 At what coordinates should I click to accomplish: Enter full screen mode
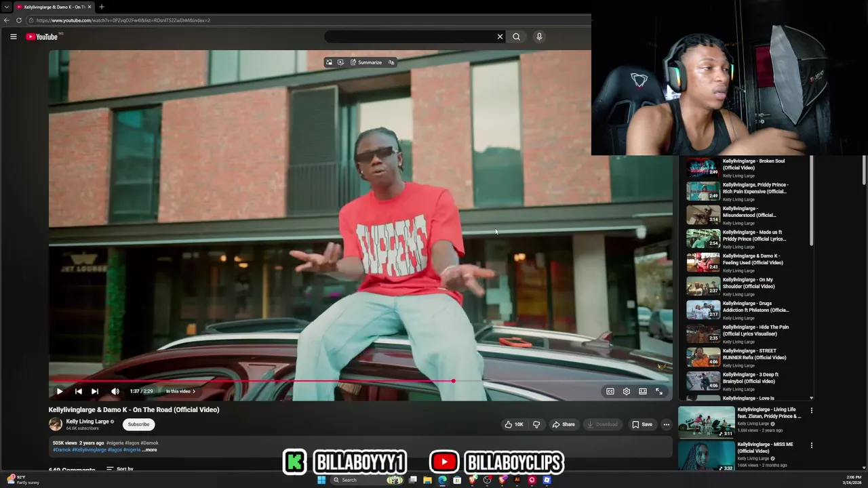tap(659, 391)
